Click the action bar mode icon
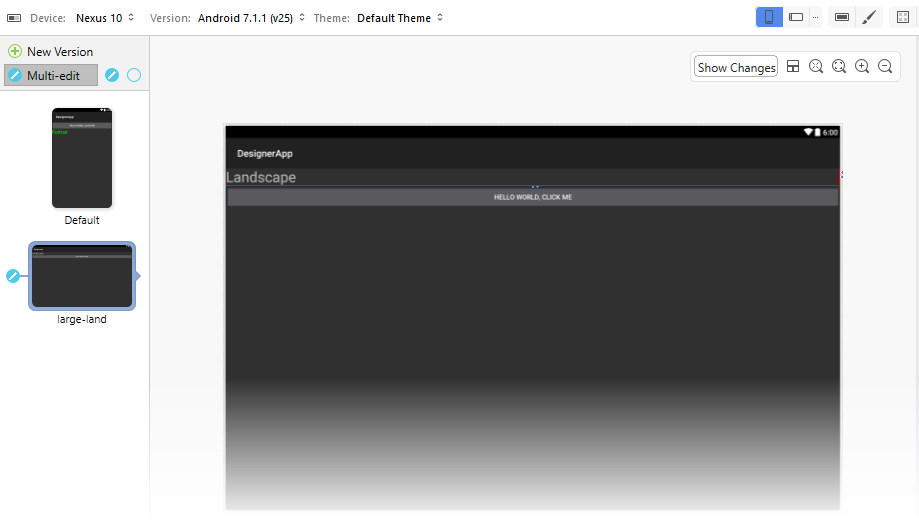This screenshot has width=919, height=527. (x=842, y=17)
